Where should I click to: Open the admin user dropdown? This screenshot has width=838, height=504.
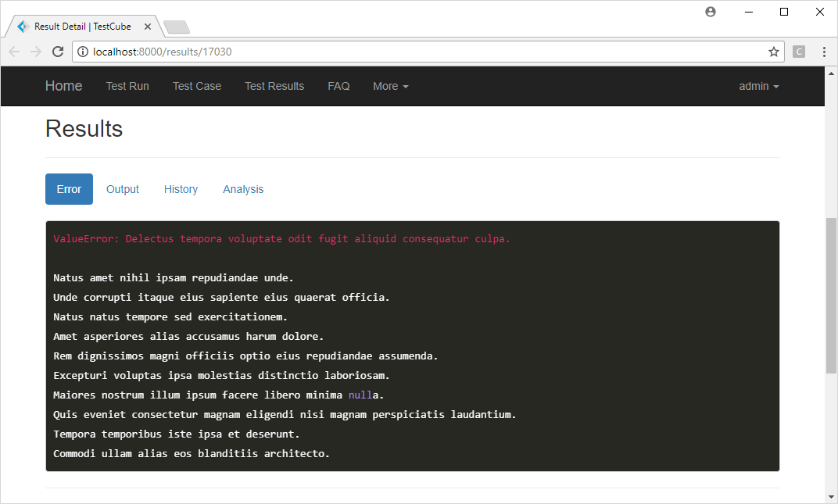click(x=759, y=86)
